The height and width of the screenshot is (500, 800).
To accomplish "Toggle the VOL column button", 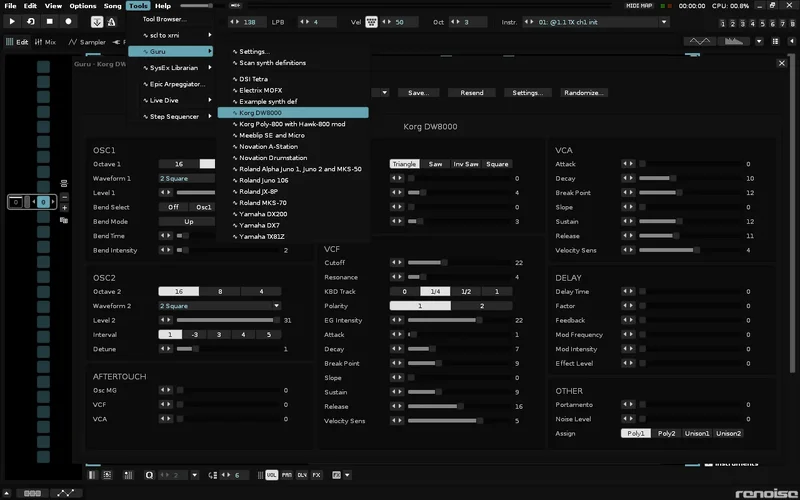I will 272,475.
